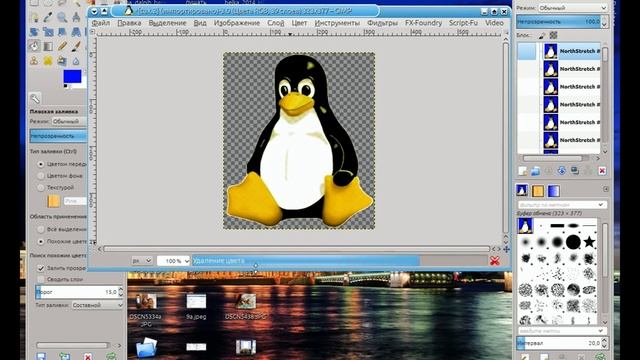
Task: Select the Zoom magnifier tool
Action: point(62,17)
